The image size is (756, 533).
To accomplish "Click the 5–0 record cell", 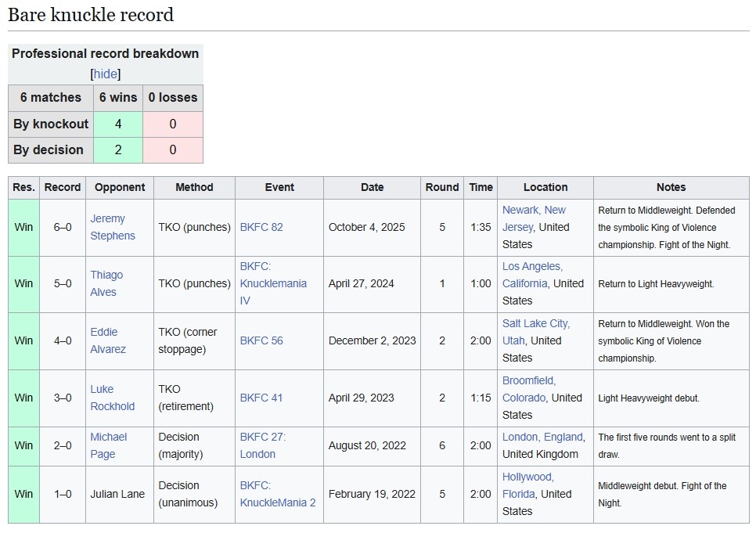I will tap(63, 283).
